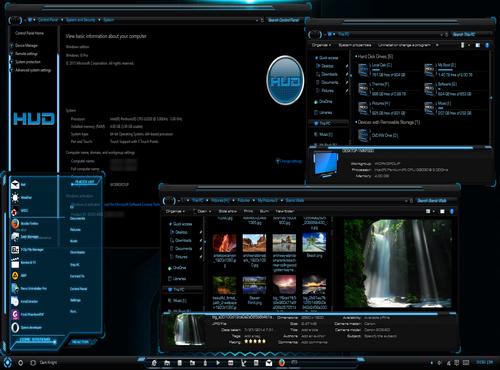The width and height of the screenshot is (500, 370).
Task: Launch Task Manager from start menu
Action: 25,237
